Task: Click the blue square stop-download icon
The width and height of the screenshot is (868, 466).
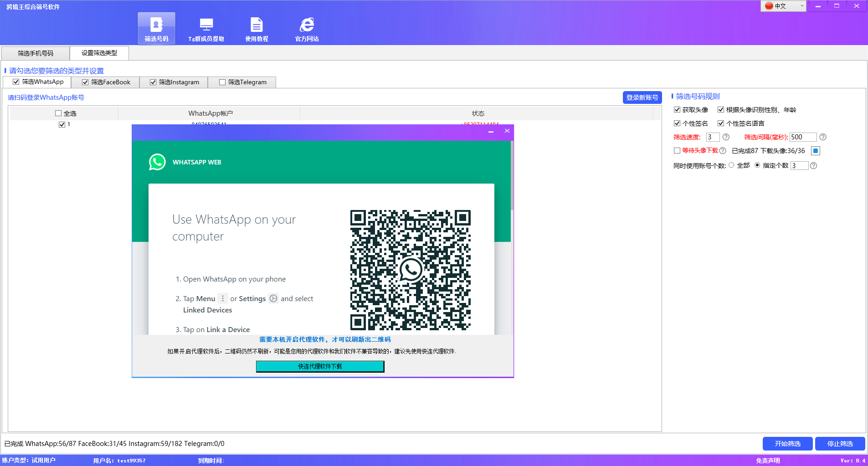Action: click(x=816, y=151)
